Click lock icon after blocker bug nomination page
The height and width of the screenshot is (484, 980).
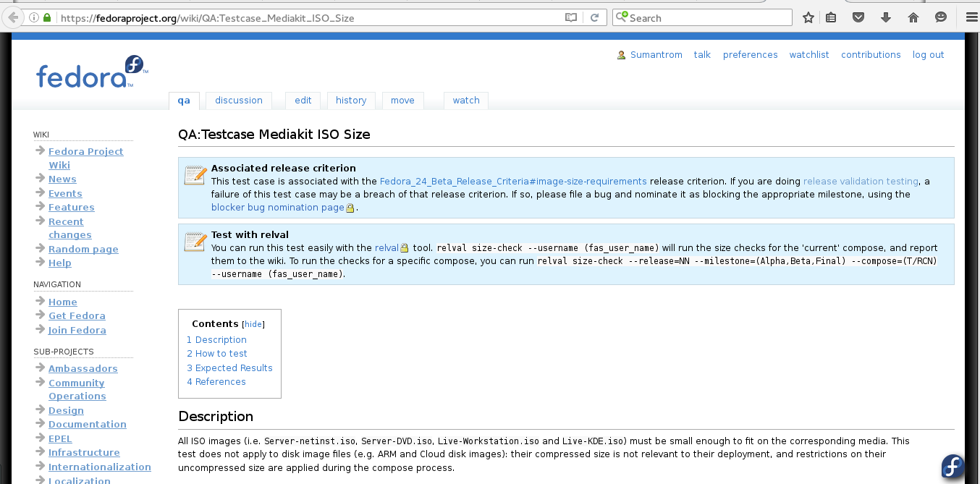tap(350, 208)
